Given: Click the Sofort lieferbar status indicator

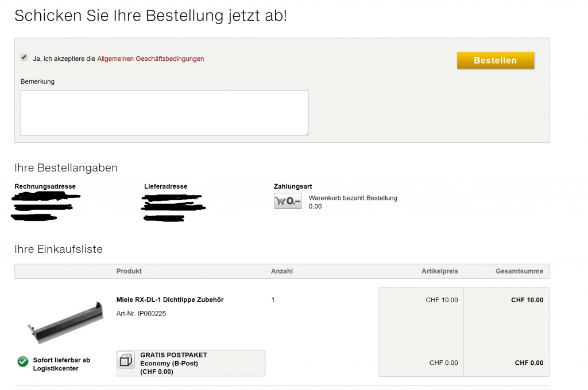Looking at the screenshot, I should (22, 361).
